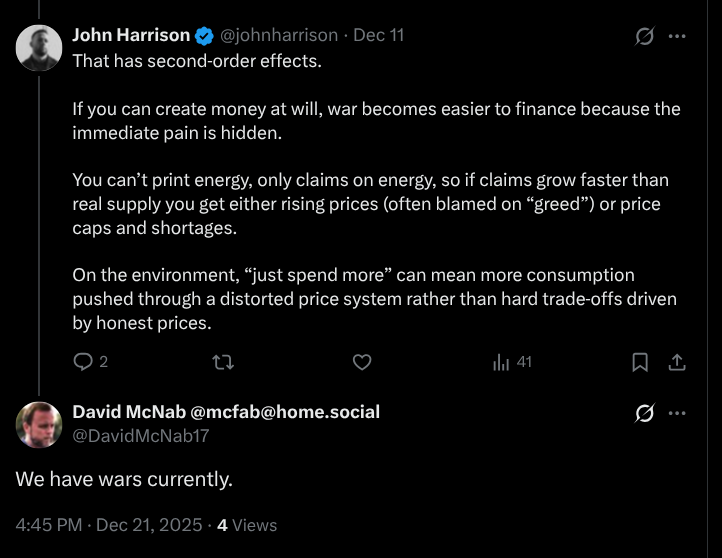Viewport: 722px width, 558px height.
Task: Click the reply text "We have wars currently."
Action: click(x=124, y=479)
